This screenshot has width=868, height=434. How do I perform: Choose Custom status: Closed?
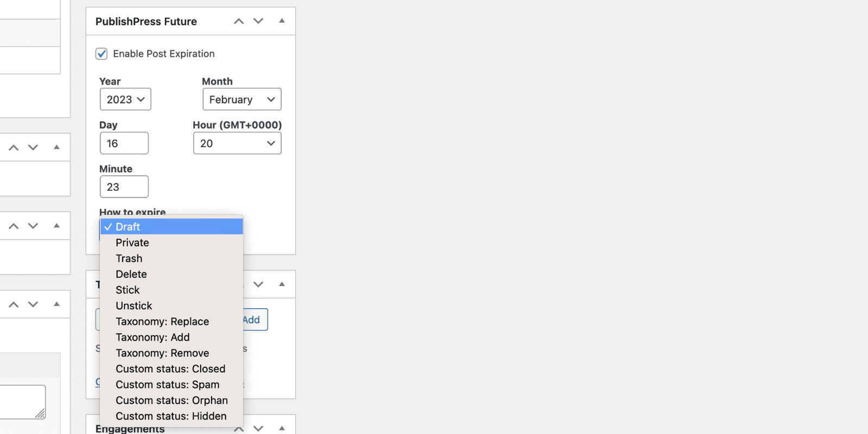pyautogui.click(x=171, y=368)
